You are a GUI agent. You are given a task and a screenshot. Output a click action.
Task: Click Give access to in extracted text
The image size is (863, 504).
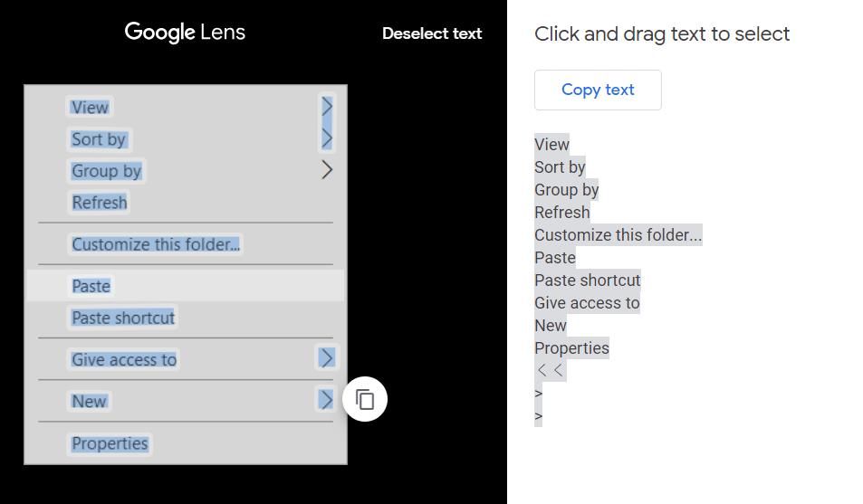[x=587, y=303]
